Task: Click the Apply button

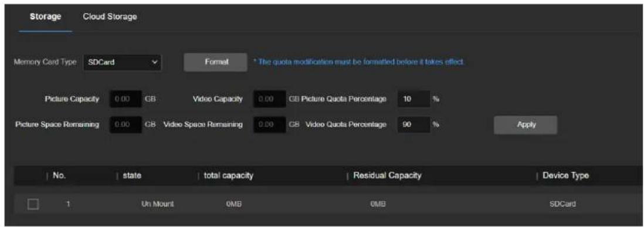Action: (526, 124)
